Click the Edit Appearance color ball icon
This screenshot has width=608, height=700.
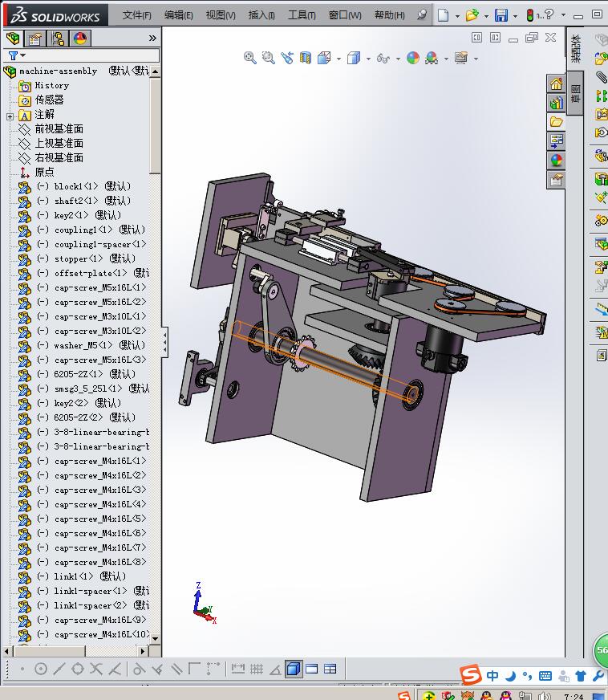click(413, 58)
